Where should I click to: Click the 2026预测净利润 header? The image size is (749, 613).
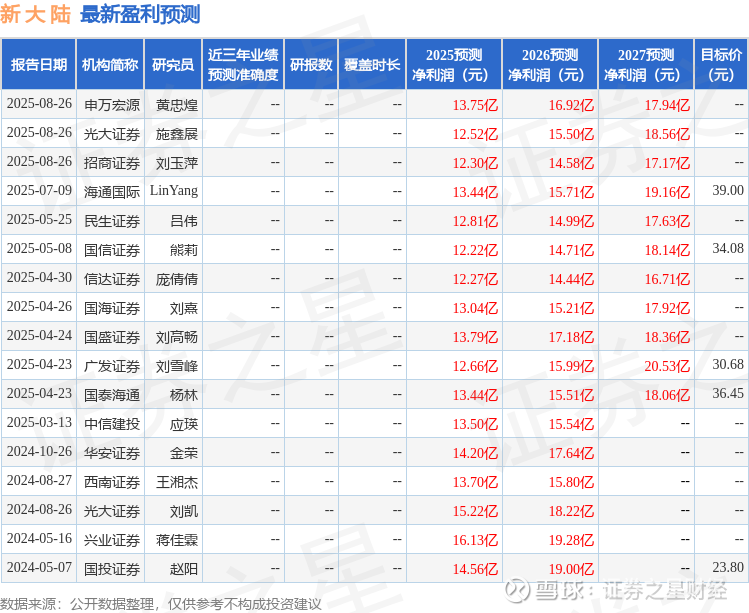(550, 65)
